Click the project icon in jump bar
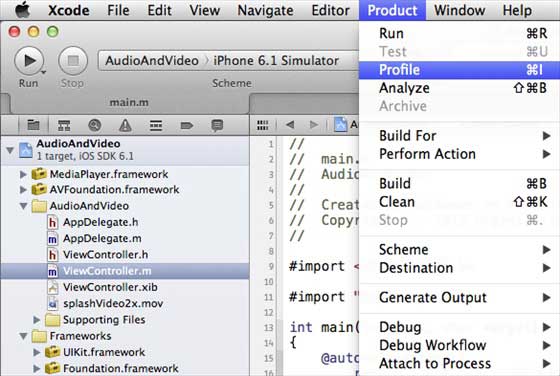This screenshot has height=376, width=560. point(340,124)
